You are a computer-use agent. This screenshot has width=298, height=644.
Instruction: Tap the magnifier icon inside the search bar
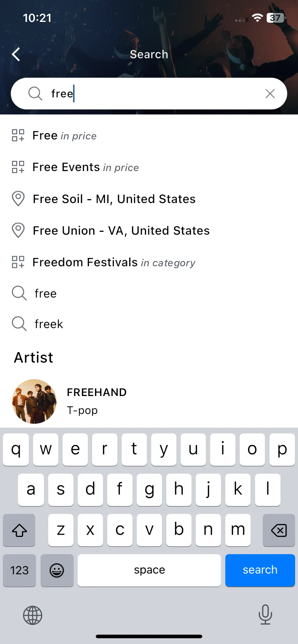click(35, 93)
